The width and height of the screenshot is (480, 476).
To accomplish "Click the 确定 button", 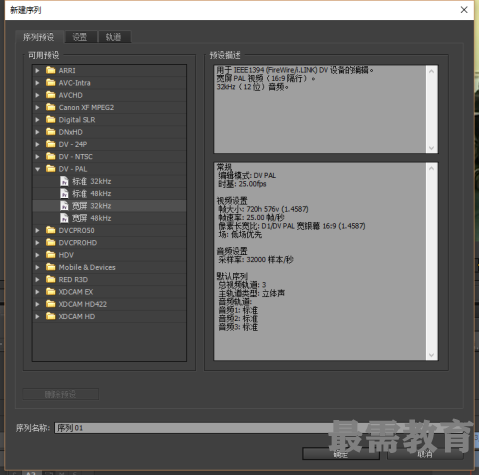I will tap(341, 454).
